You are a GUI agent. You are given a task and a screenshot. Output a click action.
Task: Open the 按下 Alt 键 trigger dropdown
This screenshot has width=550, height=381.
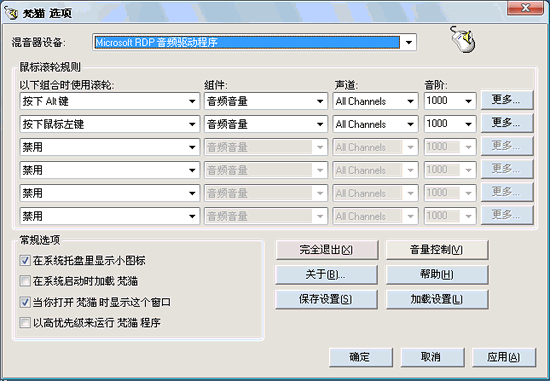(110, 101)
